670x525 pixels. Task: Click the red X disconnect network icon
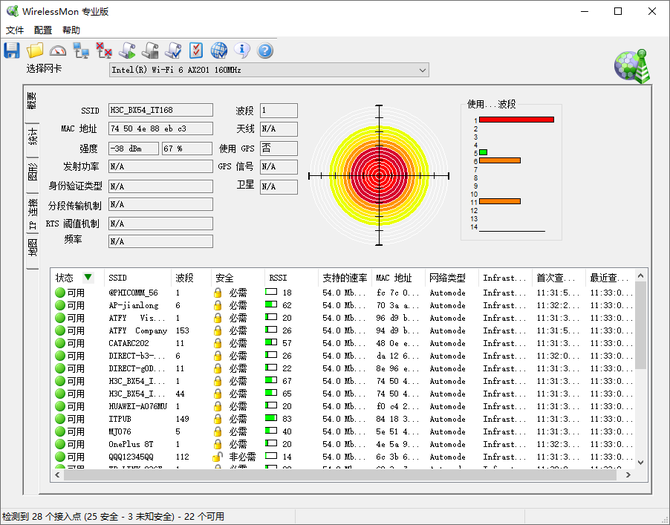tap(105, 50)
